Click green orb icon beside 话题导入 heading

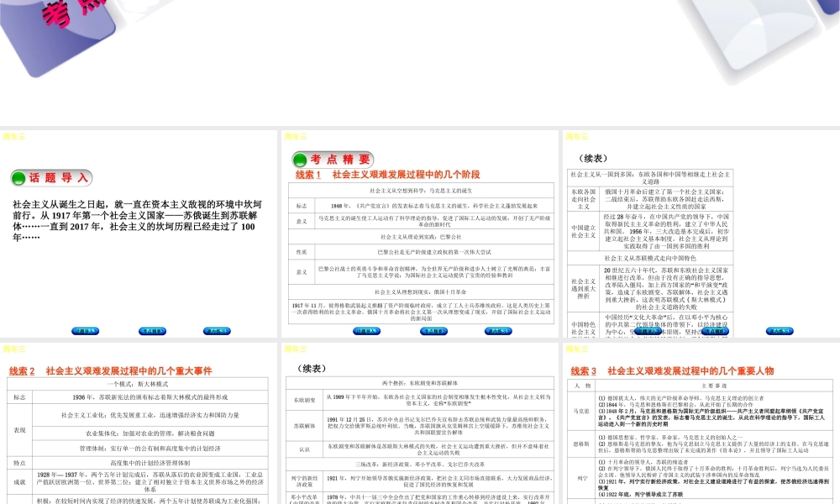click(18, 178)
